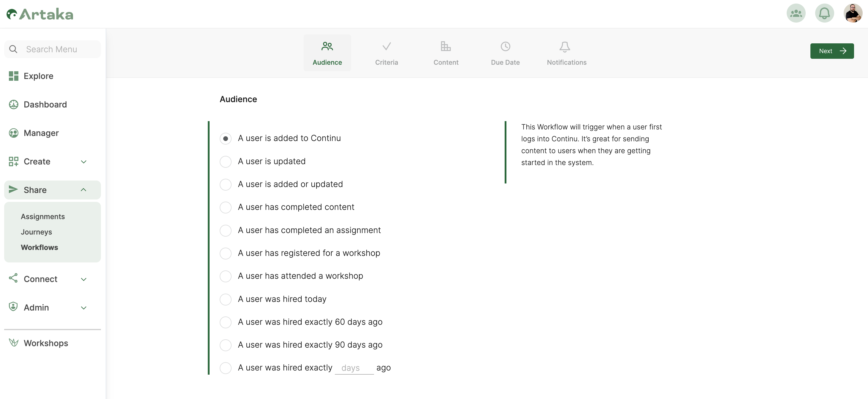The height and width of the screenshot is (399, 868).
Task: Select 'A user has completed content' radio
Action: click(x=225, y=207)
